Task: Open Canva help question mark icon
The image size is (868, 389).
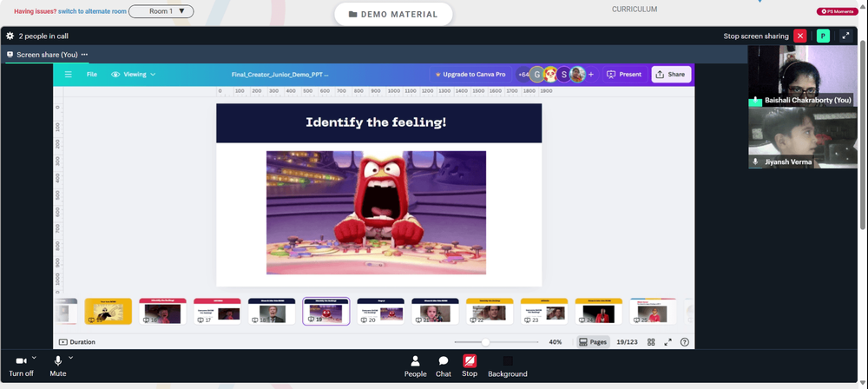Action: pyautogui.click(x=685, y=342)
